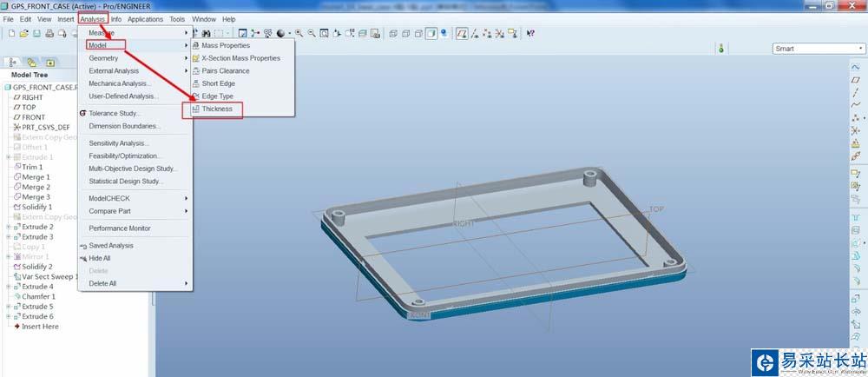Open Performance Monitor entry
This screenshot has height=377, width=868.
tap(120, 228)
